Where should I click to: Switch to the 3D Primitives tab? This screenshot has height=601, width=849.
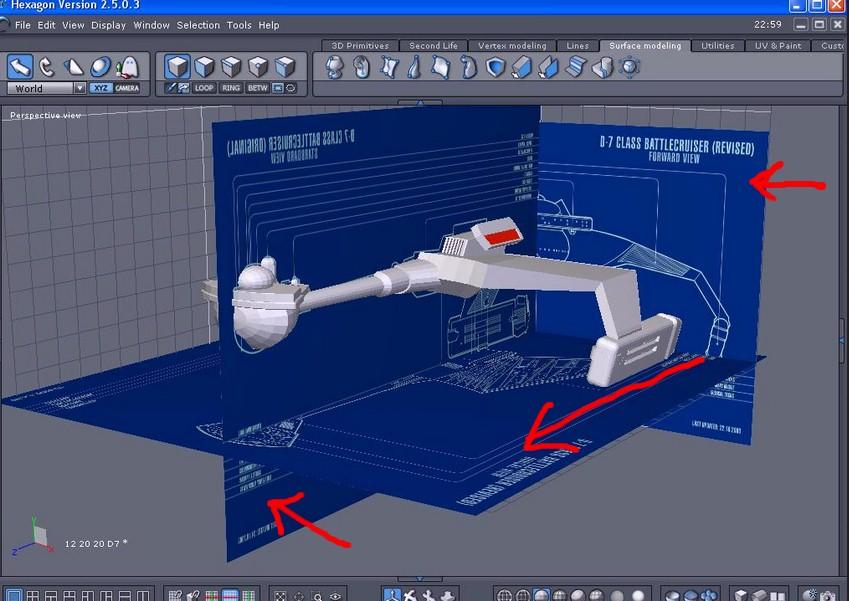pyautogui.click(x=360, y=46)
